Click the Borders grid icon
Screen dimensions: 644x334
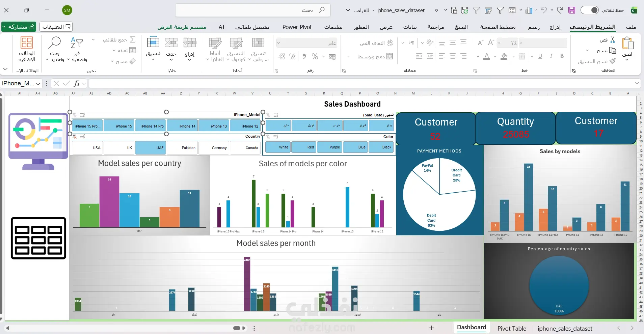tap(522, 56)
